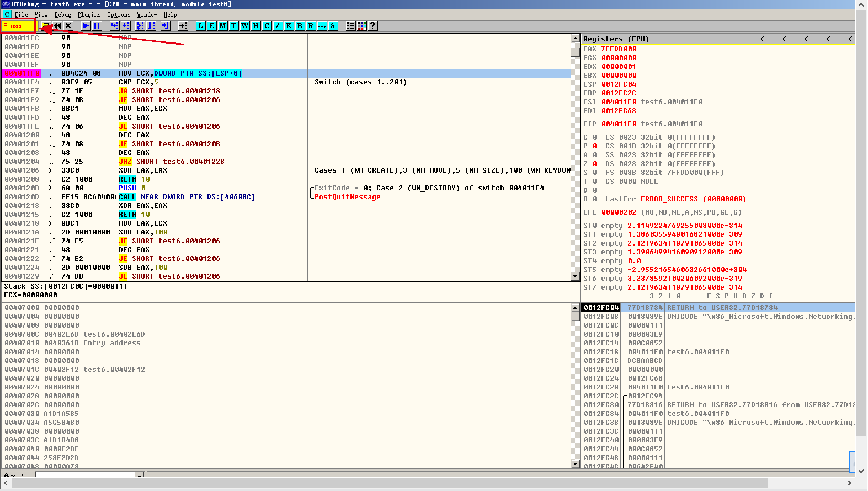Open References window with R button
Image resolution: width=868 pixels, height=491 pixels.
pyautogui.click(x=311, y=26)
